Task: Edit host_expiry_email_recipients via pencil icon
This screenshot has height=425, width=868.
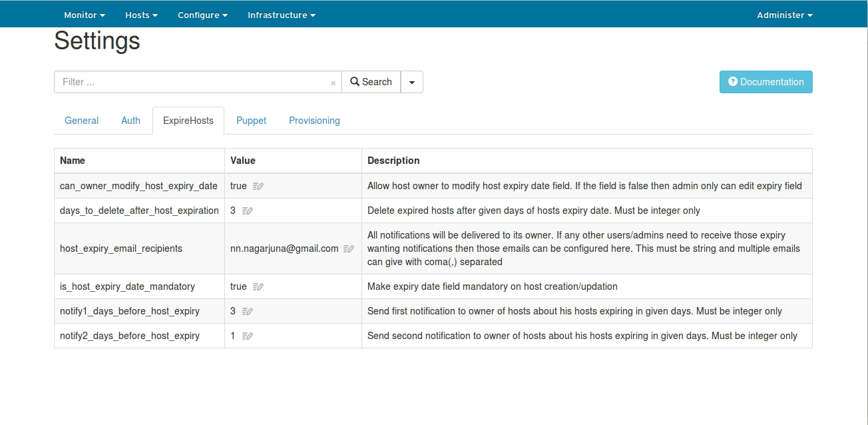Action: pyautogui.click(x=349, y=248)
